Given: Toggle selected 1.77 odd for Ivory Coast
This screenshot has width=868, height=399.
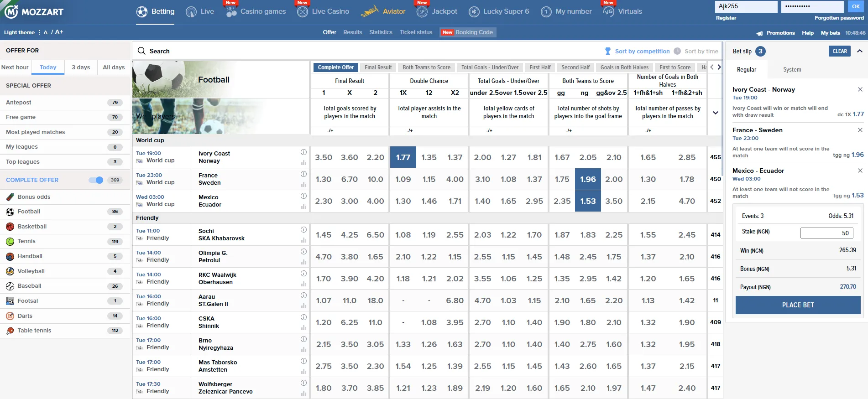Looking at the screenshot, I should [403, 157].
